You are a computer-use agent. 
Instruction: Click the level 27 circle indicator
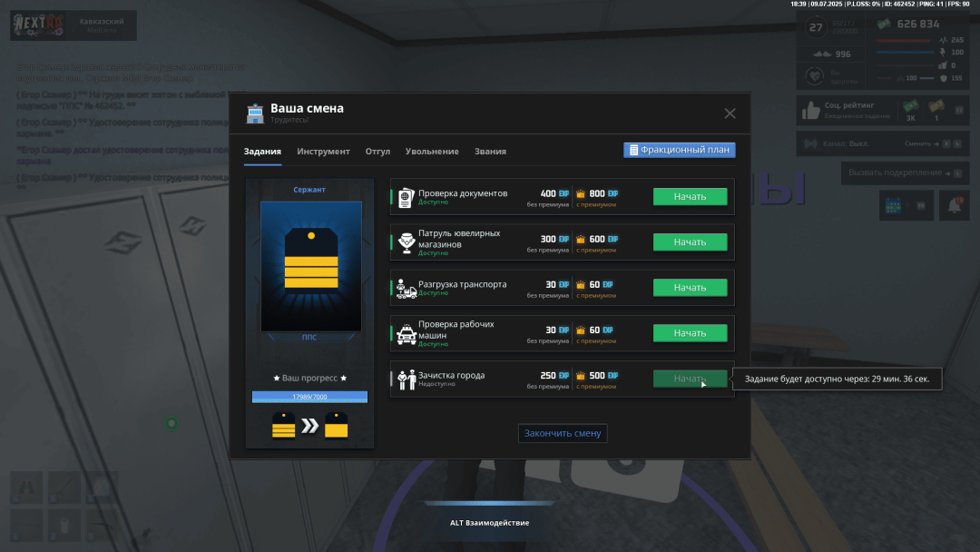816,27
